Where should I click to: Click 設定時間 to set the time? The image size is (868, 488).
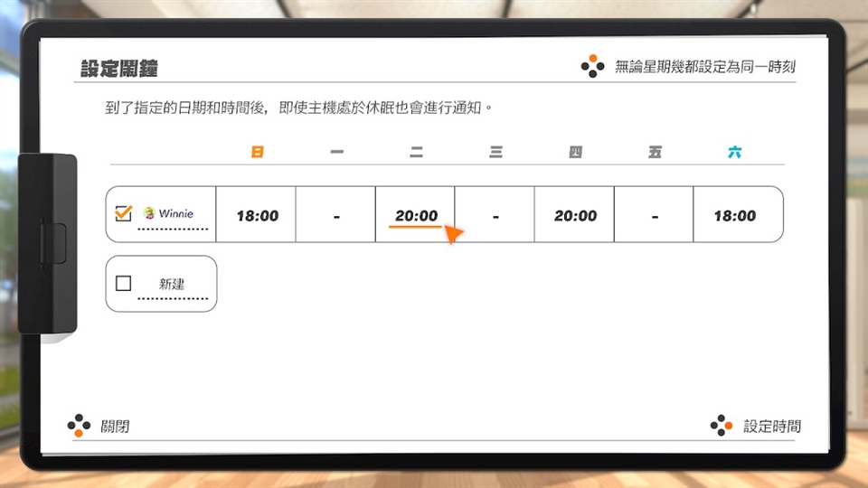tap(772, 426)
